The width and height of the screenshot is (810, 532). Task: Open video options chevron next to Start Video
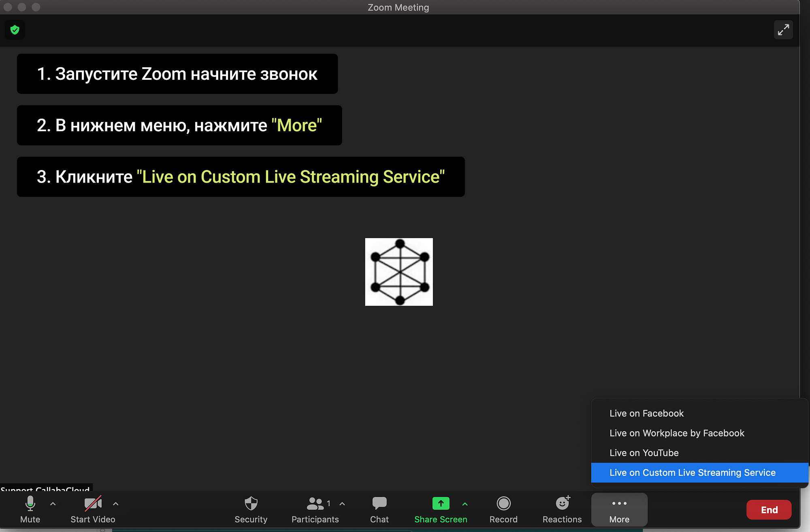[x=116, y=504]
